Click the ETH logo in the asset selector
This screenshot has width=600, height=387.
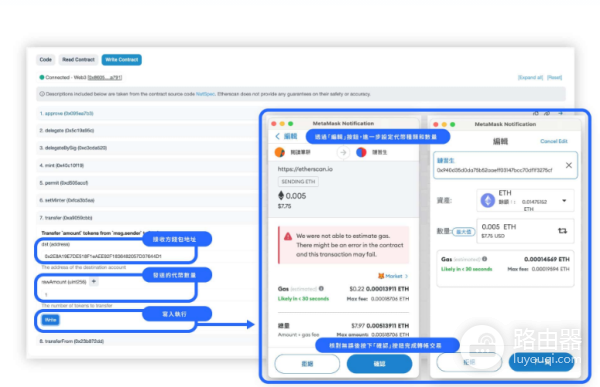[488, 201]
